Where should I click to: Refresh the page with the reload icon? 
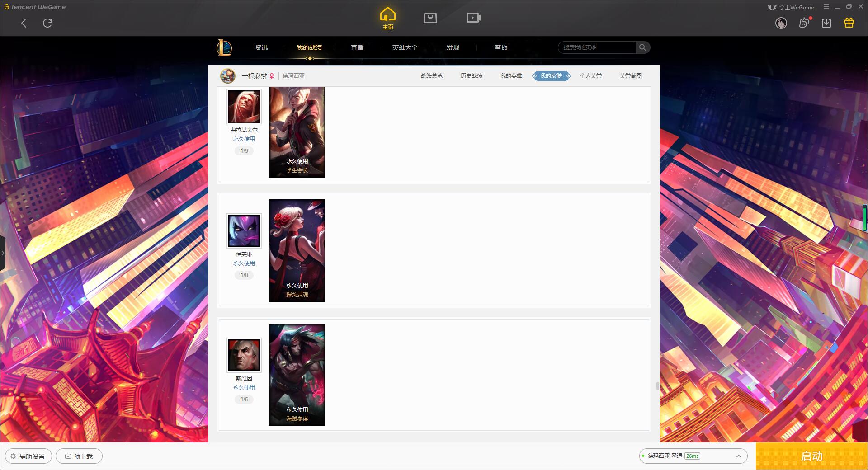point(47,23)
